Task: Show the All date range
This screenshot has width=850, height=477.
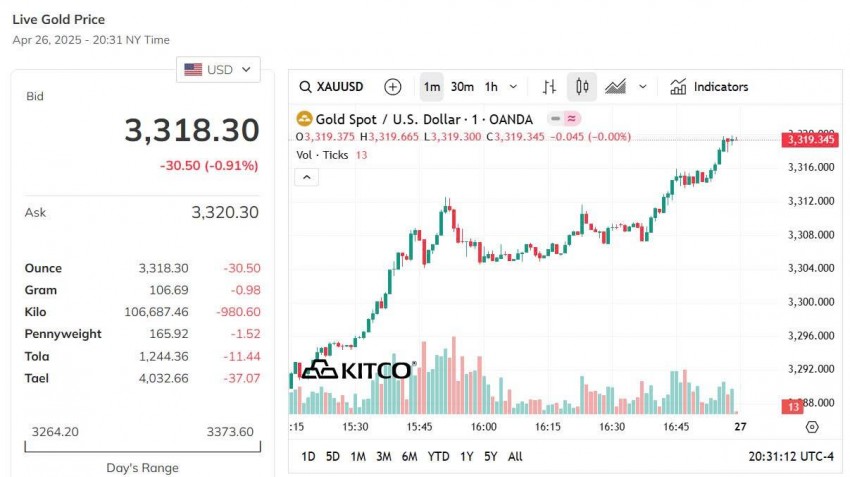Action: coord(515,456)
